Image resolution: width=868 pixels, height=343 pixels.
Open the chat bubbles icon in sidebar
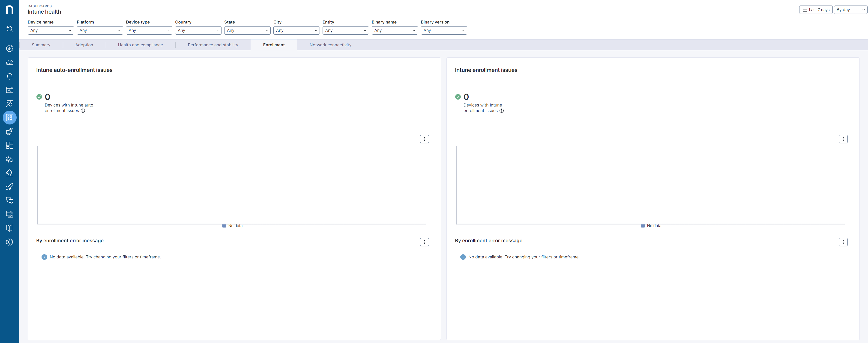coord(10,201)
